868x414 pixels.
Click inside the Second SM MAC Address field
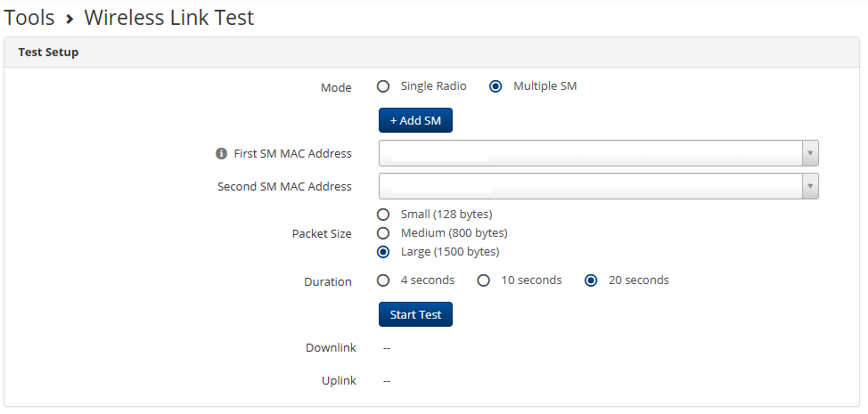point(624,186)
